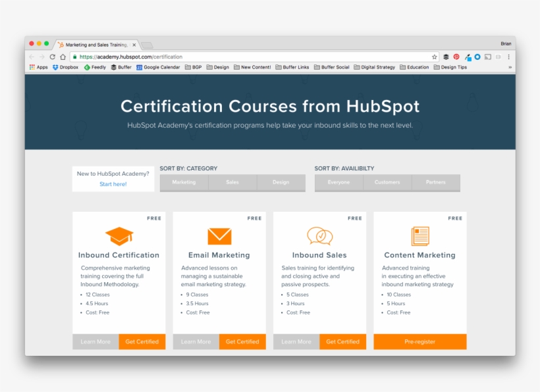540x392 pixels.
Task: Learn More about Inbound Certification
Action: coord(95,342)
